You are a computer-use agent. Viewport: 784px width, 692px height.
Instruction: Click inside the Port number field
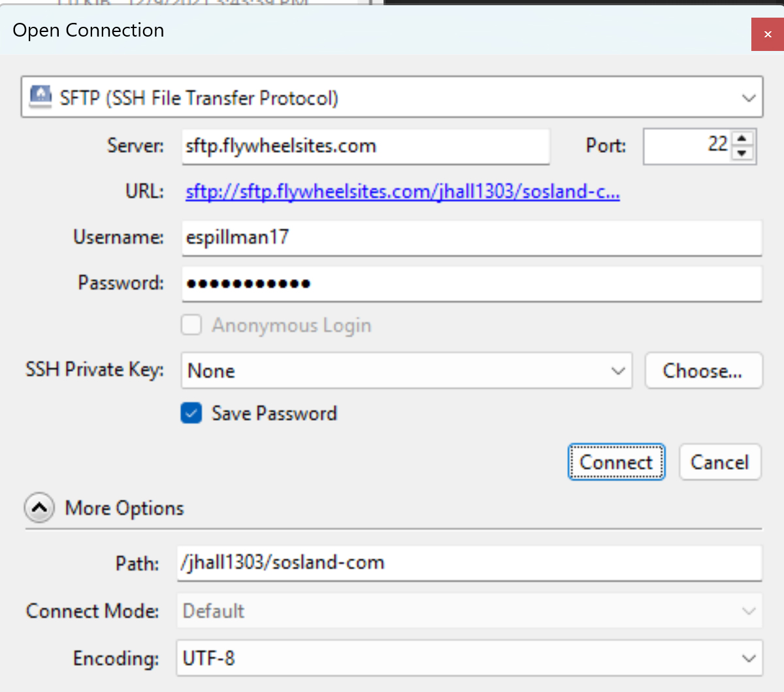point(686,145)
